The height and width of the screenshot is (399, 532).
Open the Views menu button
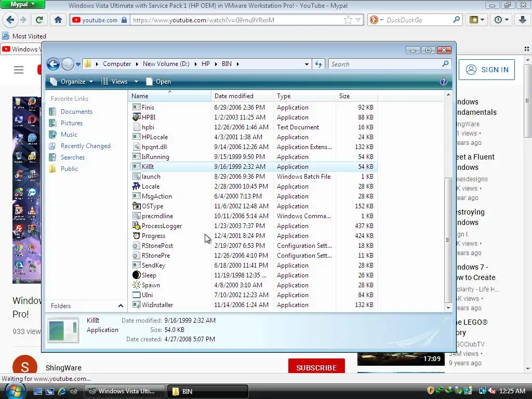click(115, 82)
